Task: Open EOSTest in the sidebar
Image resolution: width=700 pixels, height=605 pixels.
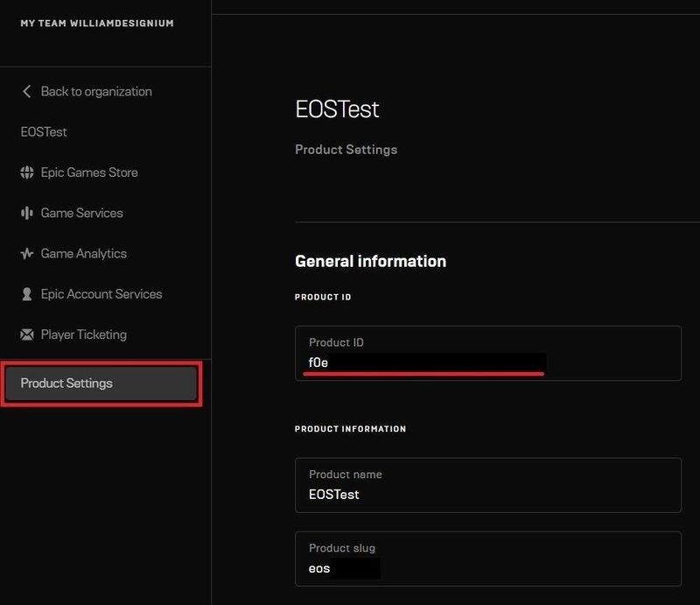Action: [44, 132]
